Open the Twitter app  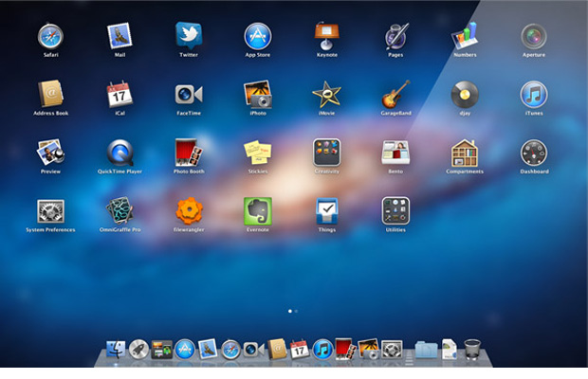tap(189, 36)
